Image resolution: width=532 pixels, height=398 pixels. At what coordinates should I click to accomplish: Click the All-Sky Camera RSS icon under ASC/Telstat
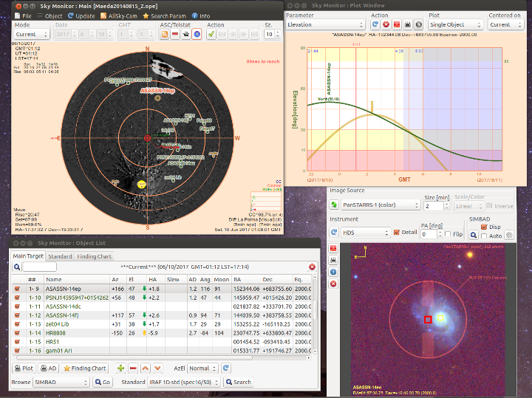165,34
